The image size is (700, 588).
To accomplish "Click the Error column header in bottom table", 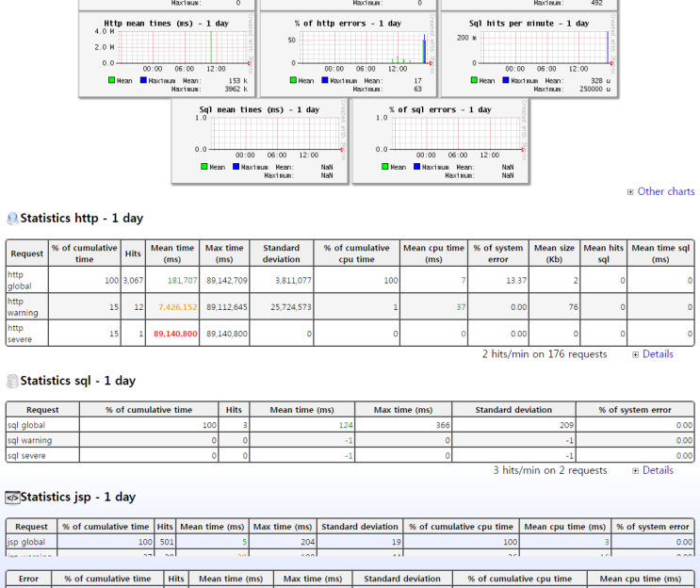I will click(x=28, y=579).
